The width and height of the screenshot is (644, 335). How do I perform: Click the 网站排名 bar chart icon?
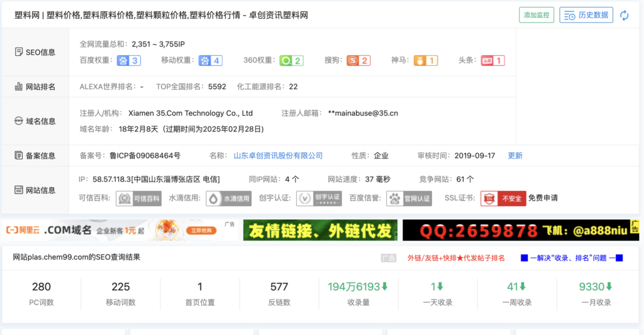[x=18, y=86]
